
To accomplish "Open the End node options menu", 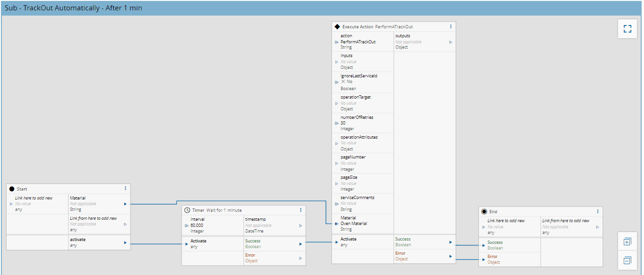I will tap(598, 211).
